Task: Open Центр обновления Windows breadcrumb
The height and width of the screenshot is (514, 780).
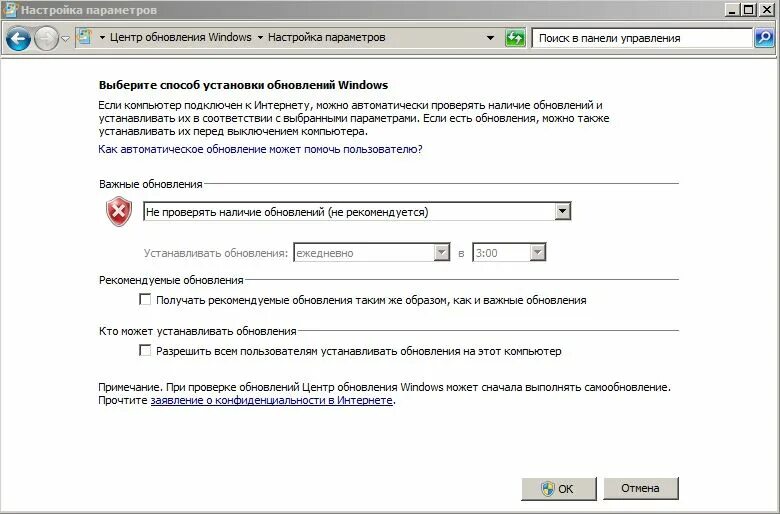Action: 181,37
